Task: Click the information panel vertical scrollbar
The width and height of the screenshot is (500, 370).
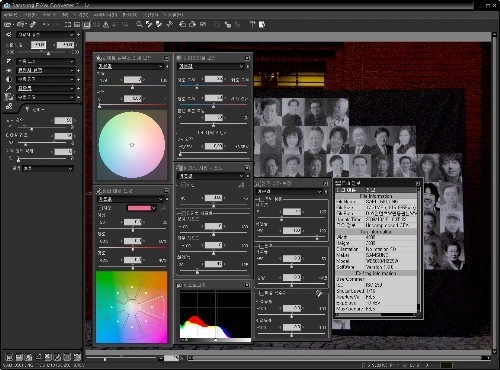Action: coord(418,250)
